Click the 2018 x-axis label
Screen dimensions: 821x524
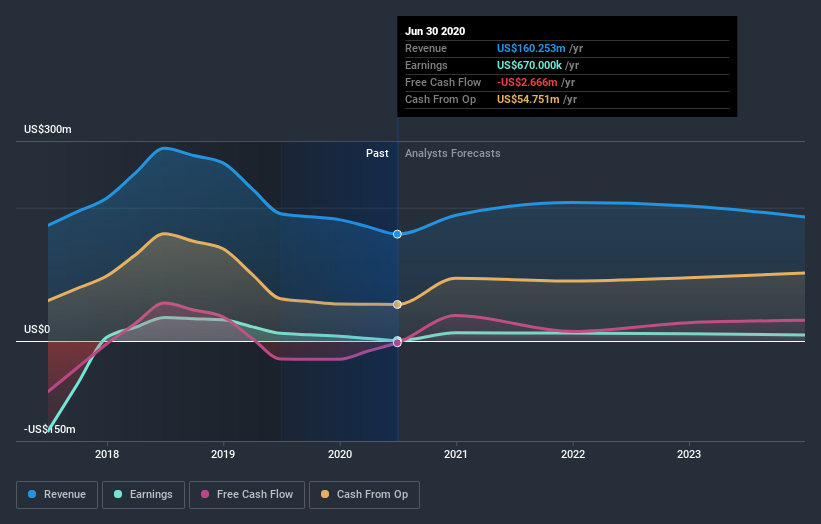107,454
